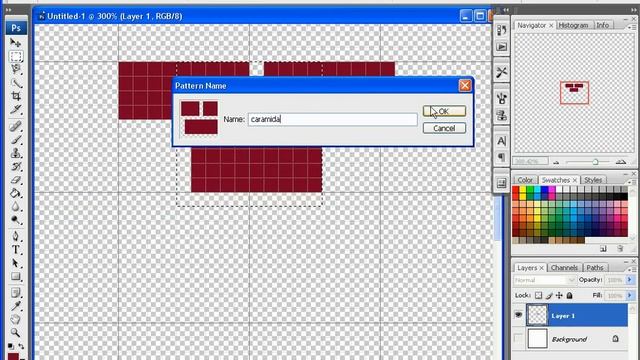640x360 pixels.
Task: Open the Layers panel menu
Action: 633,269
